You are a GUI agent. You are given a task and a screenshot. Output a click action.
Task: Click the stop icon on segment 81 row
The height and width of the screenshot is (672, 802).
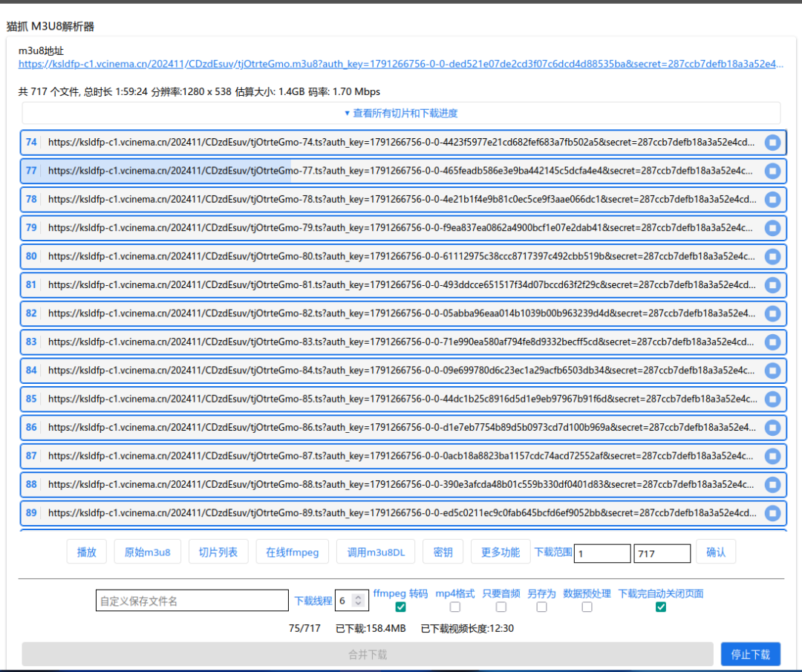772,285
